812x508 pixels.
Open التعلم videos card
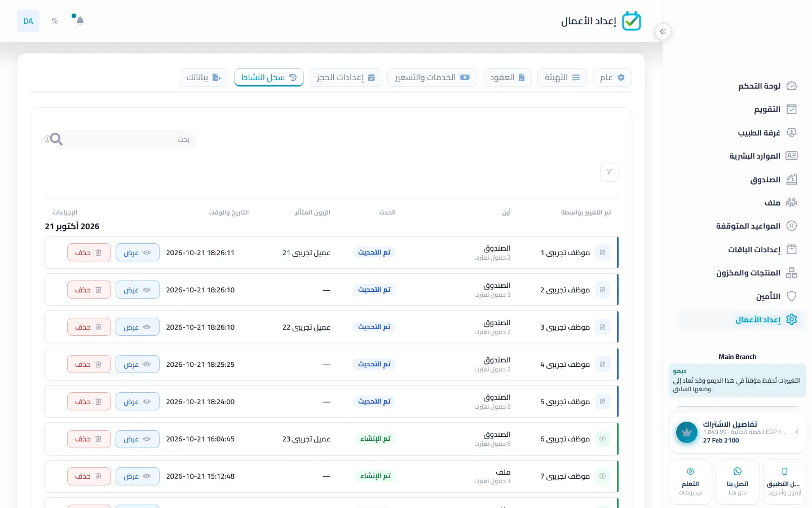(690, 482)
